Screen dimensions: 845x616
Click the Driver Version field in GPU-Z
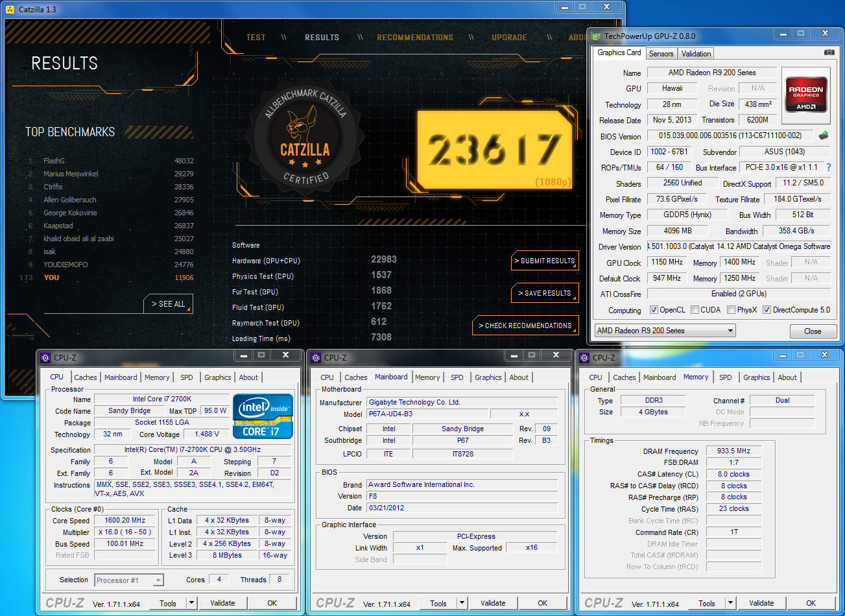point(739,247)
